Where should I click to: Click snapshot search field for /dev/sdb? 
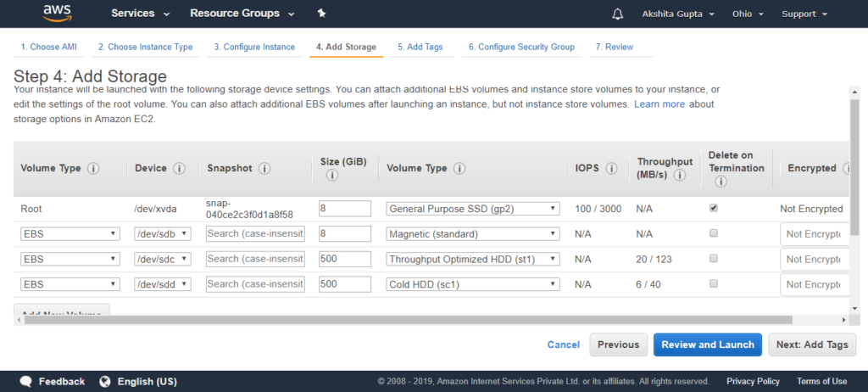[255, 234]
